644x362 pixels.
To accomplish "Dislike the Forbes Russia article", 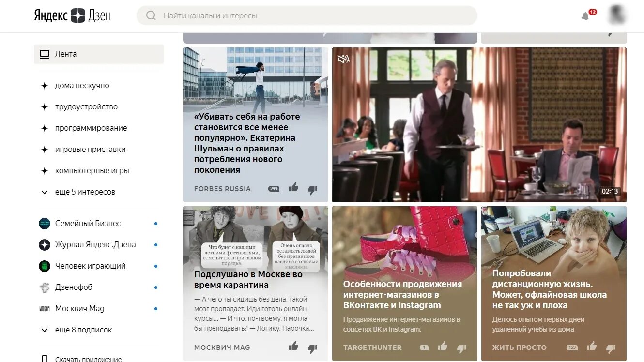I will point(313,190).
